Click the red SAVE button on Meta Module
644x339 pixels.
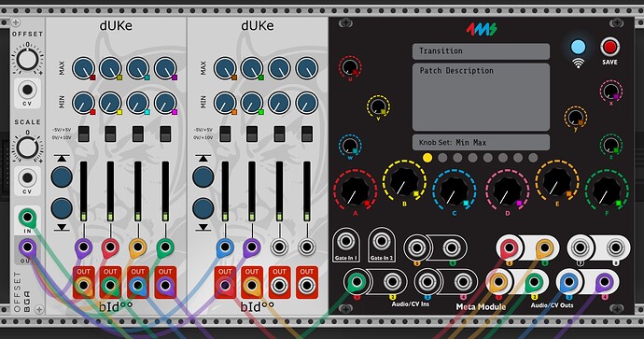point(609,47)
